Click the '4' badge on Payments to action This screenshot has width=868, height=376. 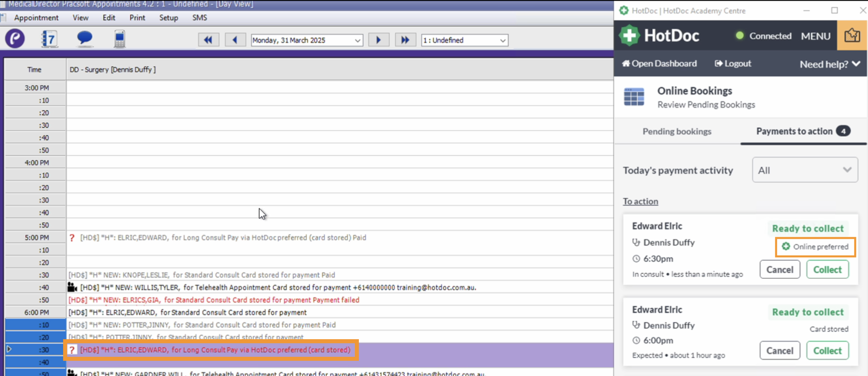pyautogui.click(x=843, y=131)
